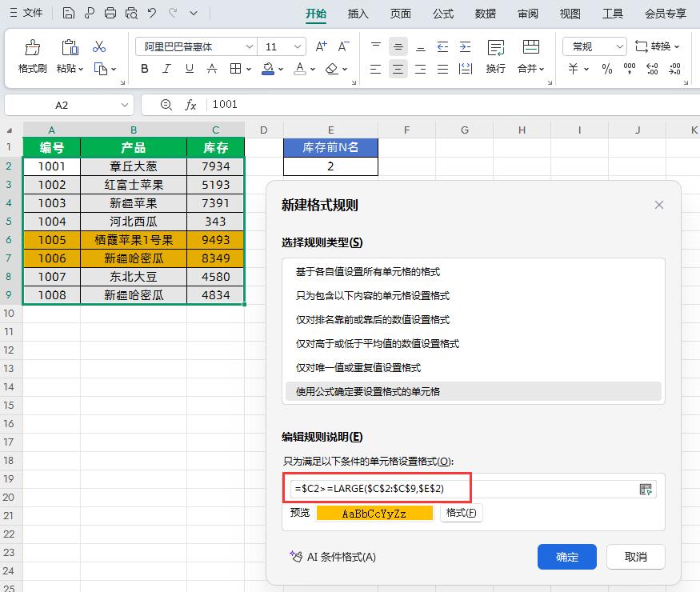Open AI 条件格式(A) option
700x592 pixels.
333,557
